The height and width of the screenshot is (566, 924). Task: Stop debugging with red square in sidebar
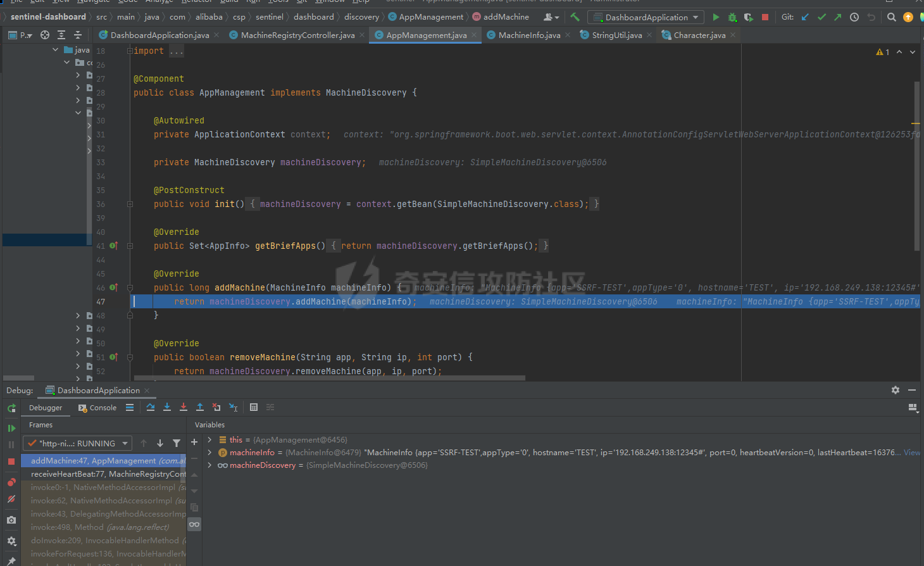11,462
